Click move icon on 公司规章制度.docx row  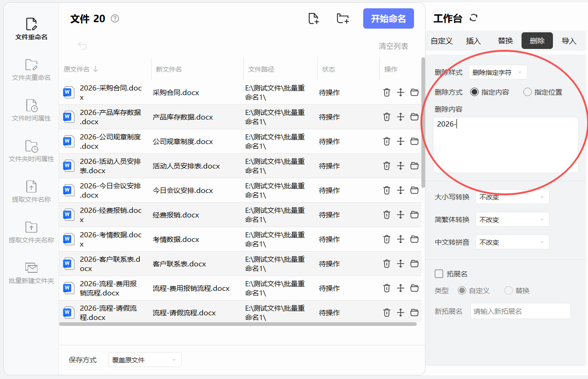point(401,141)
